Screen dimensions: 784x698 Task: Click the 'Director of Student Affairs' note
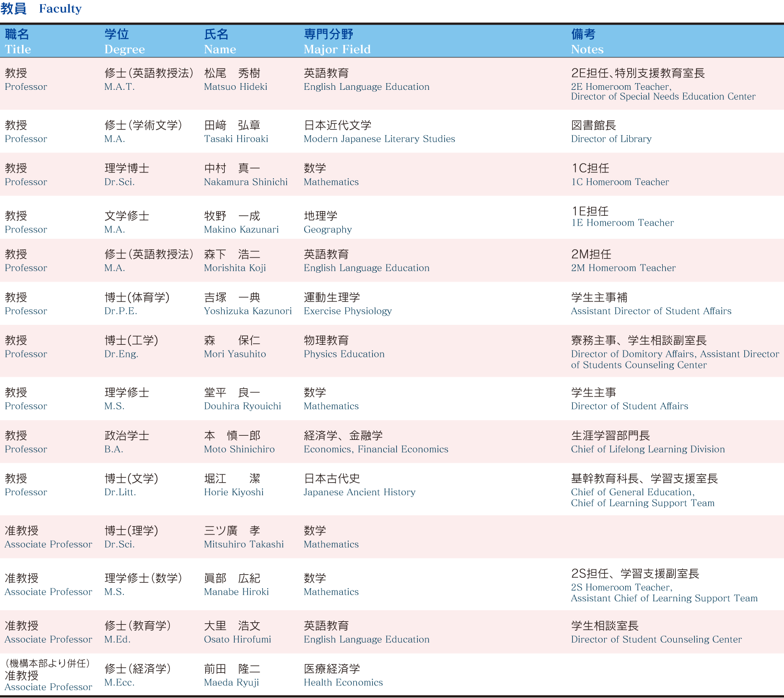point(630,406)
